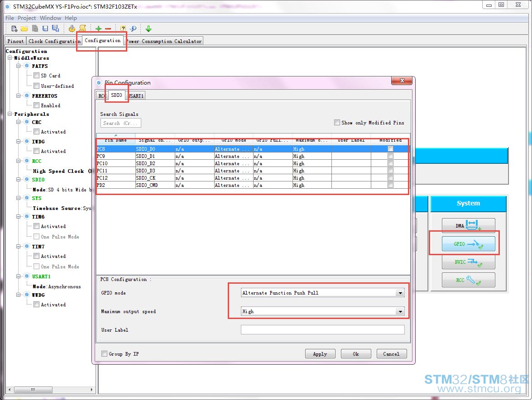The image size is (532, 400).
Task: Open the Project menu
Action: pyautogui.click(x=26, y=18)
